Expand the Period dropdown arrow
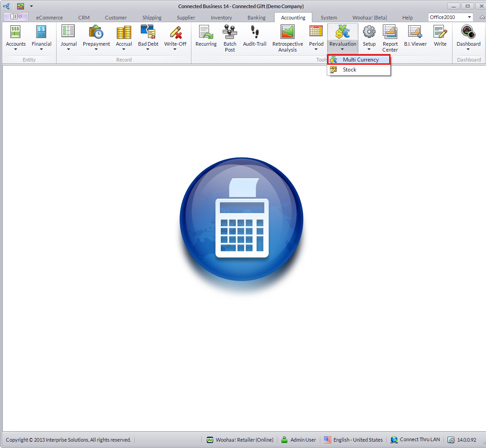The width and height of the screenshot is (486, 448). (x=316, y=49)
